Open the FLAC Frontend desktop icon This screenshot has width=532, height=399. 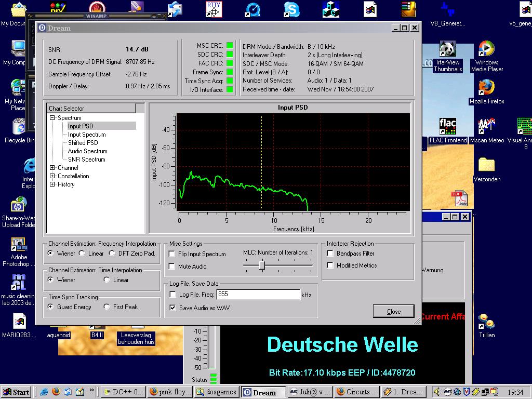(x=447, y=127)
